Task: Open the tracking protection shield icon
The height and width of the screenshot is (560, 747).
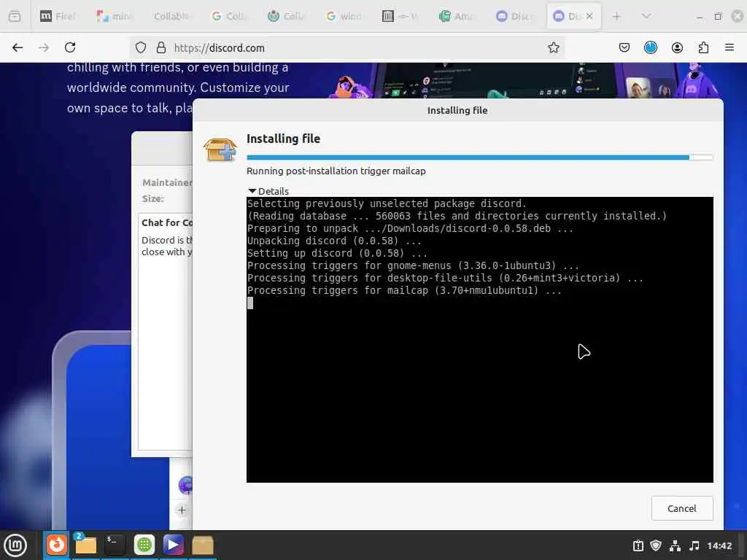Action: click(x=141, y=47)
